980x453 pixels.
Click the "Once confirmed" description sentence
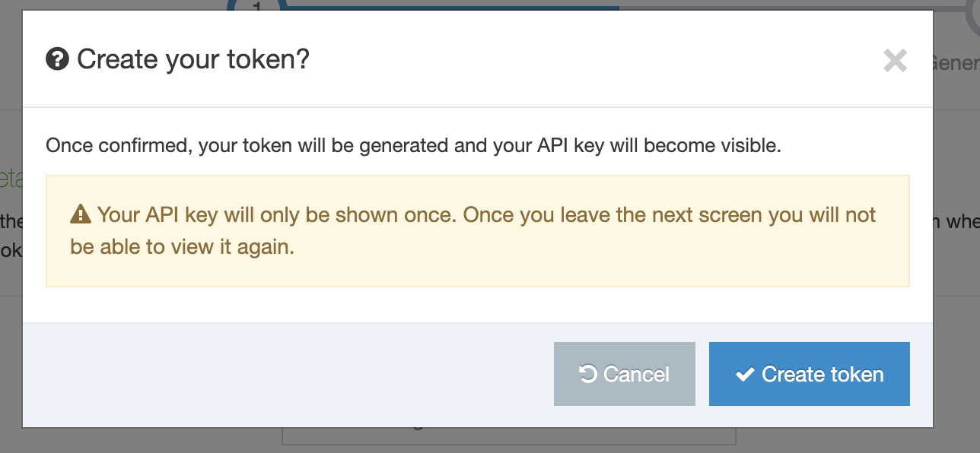click(413, 145)
